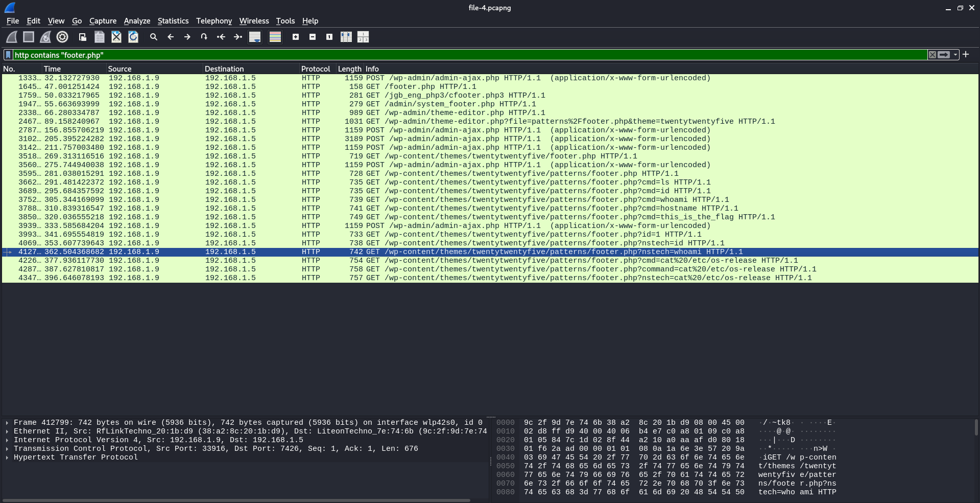Click the Wireshark fin logo in title bar
This screenshot has height=503, width=980.
pyautogui.click(x=10, y=8)
